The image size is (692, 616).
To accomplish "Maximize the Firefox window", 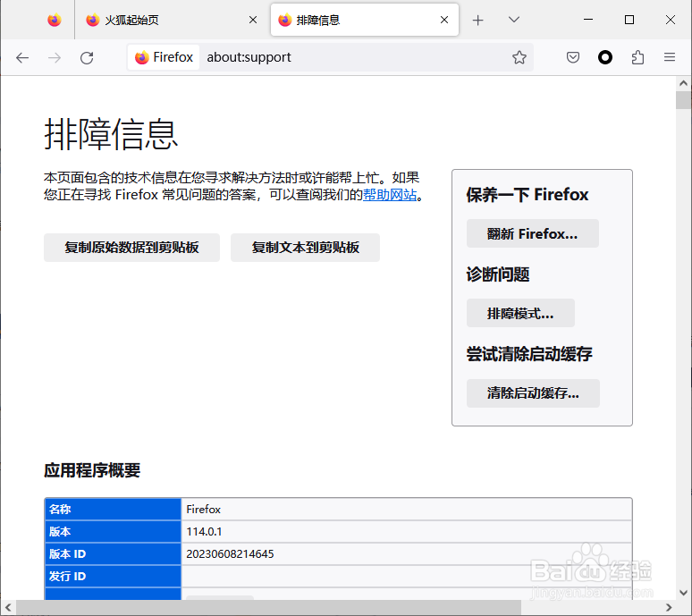I will point(629,20).
